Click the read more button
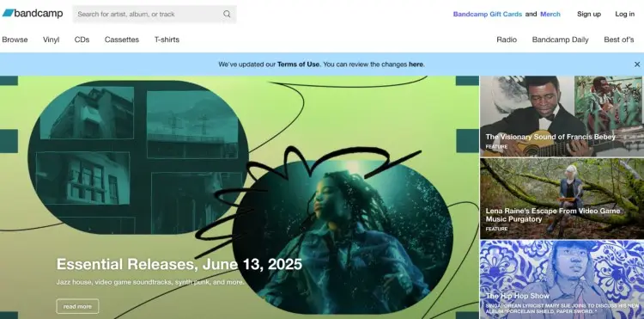Viewport: 644px width, 319px height. (x=77, y=306)
